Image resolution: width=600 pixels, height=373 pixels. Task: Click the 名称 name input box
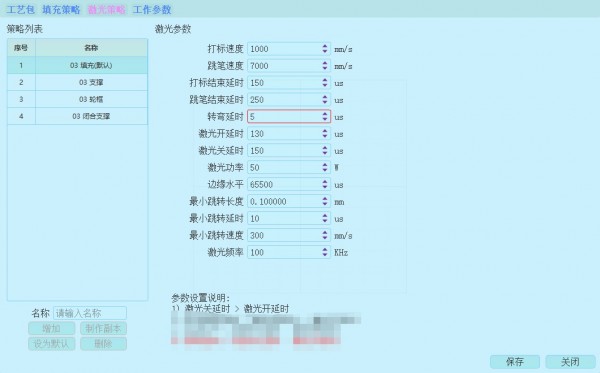click(x=90, y=313)
